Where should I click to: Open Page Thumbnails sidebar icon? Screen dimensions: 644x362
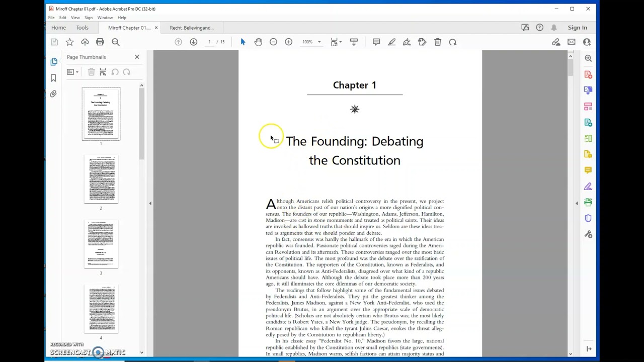pyautogui.click(x=54, y=62)
